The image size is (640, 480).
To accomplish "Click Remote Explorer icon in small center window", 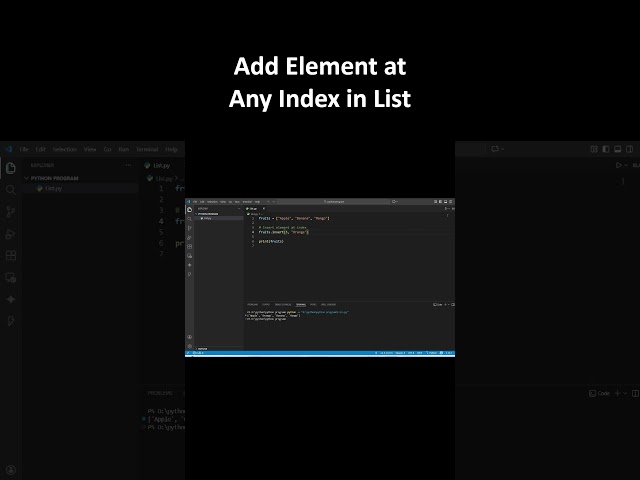I will point(189,256).
